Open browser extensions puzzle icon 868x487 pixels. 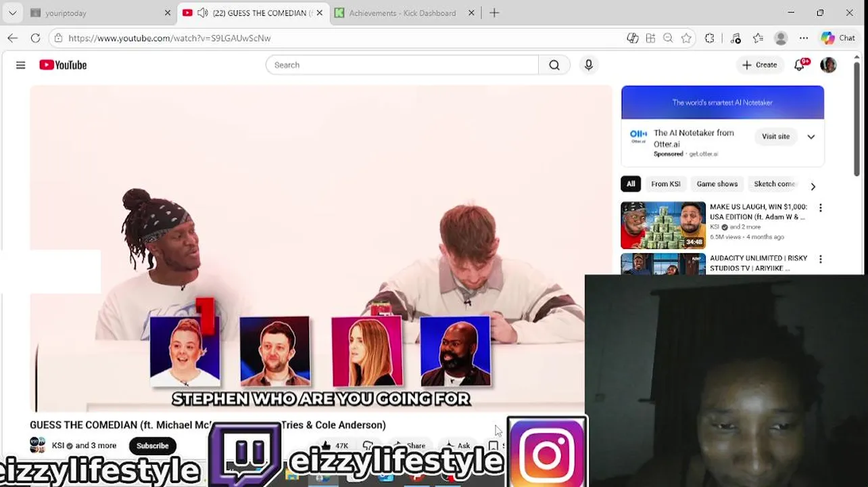point(709,38)
